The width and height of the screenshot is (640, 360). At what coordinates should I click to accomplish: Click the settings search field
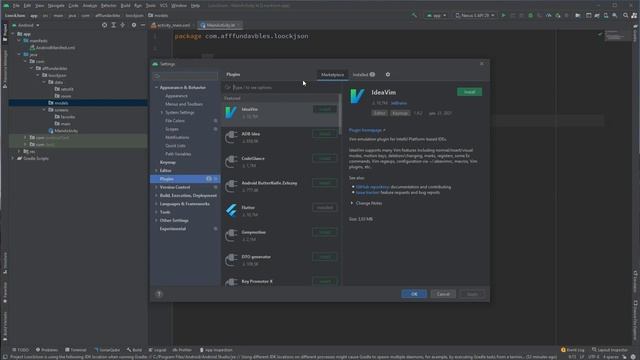[186, 76]
